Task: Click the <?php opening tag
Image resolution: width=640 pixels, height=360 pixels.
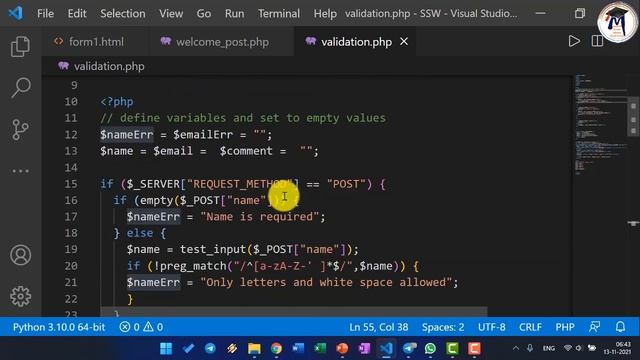Action: pos(117,102)
